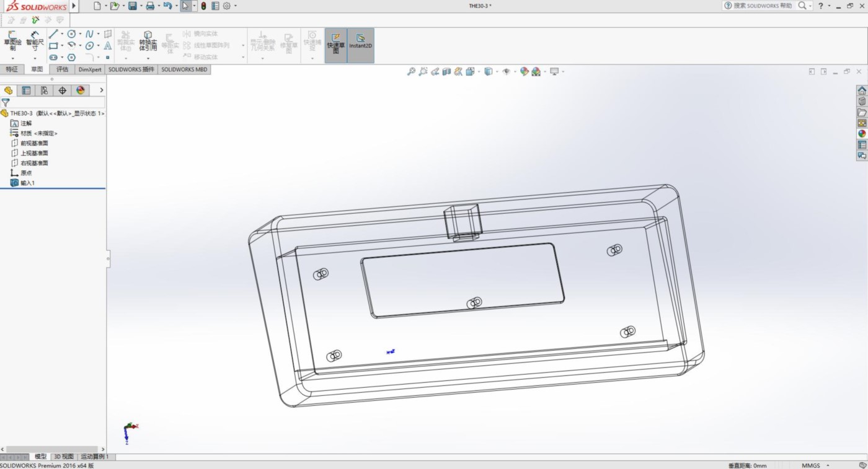
Task: Select the Line sketch tool
Action: 53,33
